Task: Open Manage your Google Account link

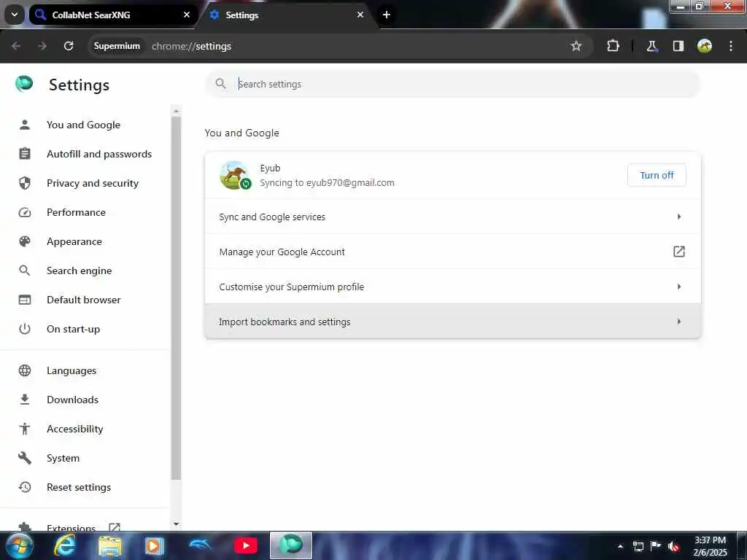Action: point(452,252)
